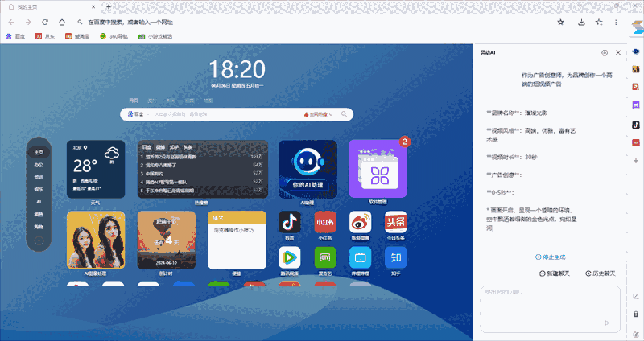The image size is (644, 341).
Task: Click the screenshot crop icon in the sidebar
Action: coord(636,296)
